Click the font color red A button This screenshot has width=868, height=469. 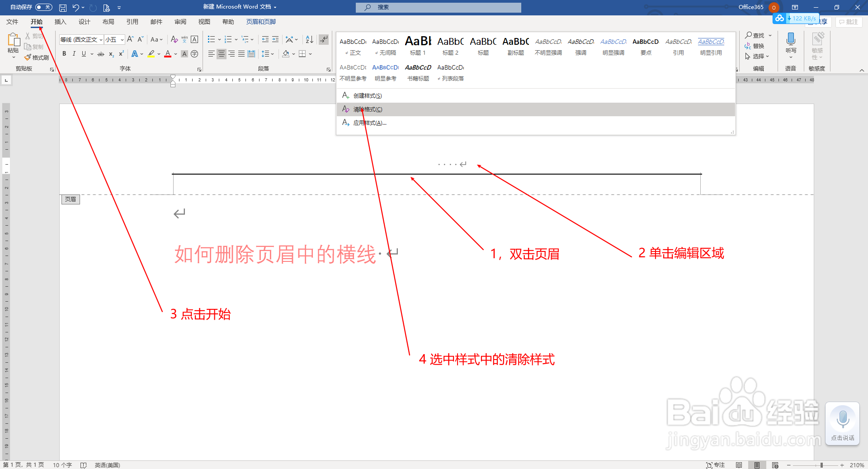[x=168, y=54]
